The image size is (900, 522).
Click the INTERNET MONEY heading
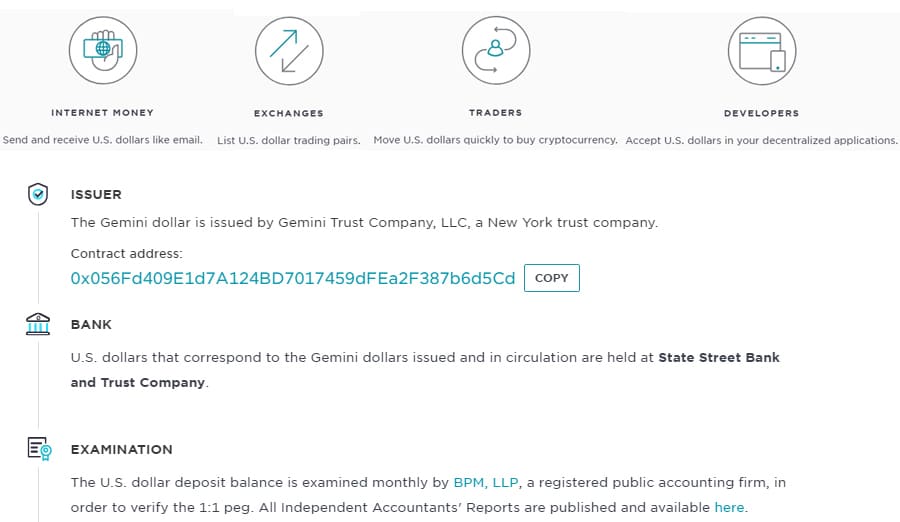102,113
